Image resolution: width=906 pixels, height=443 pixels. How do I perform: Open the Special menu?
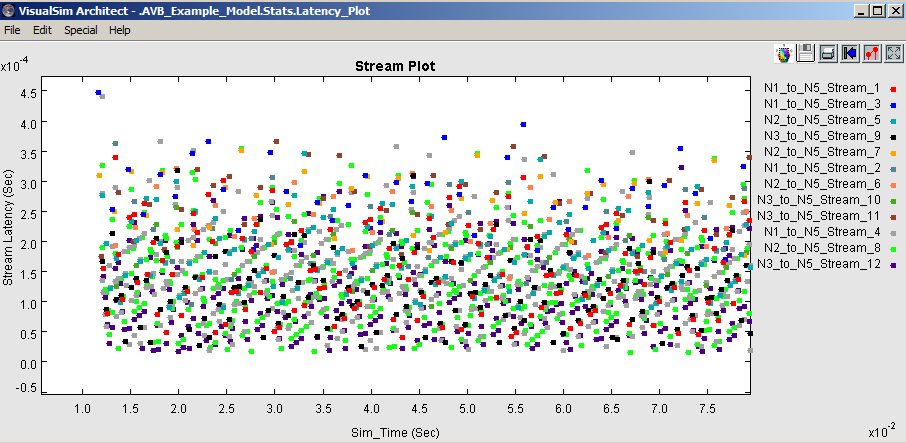pyautogui.click(x=80, y=30)
